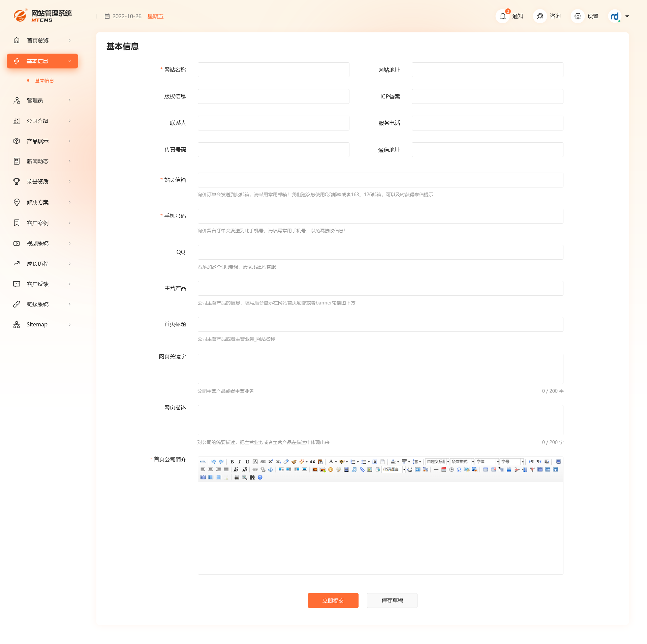Open the 字号 font size dropdown

512,462
